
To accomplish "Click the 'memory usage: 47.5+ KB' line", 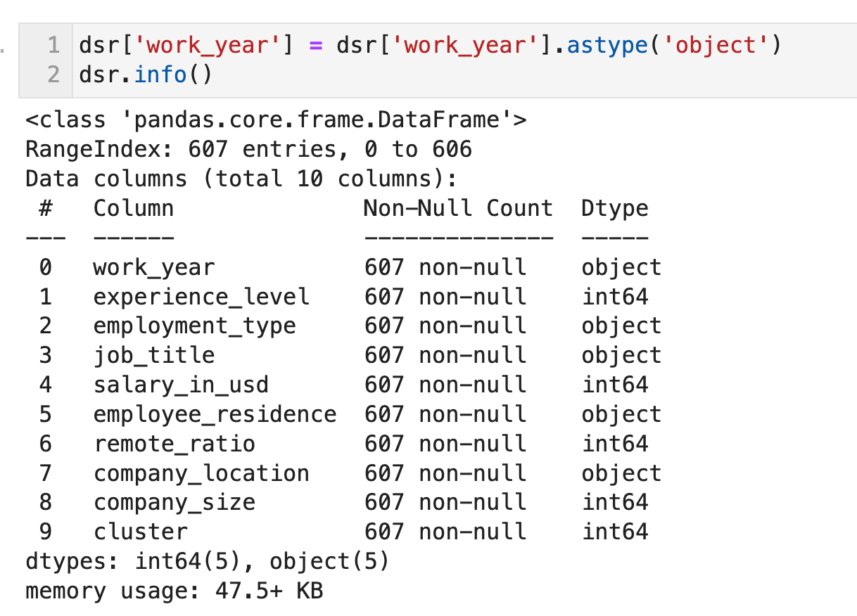I will (x=174, y=591).
